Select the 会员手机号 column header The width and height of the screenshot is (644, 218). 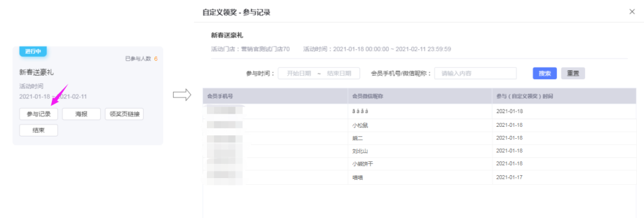(275, 96)
